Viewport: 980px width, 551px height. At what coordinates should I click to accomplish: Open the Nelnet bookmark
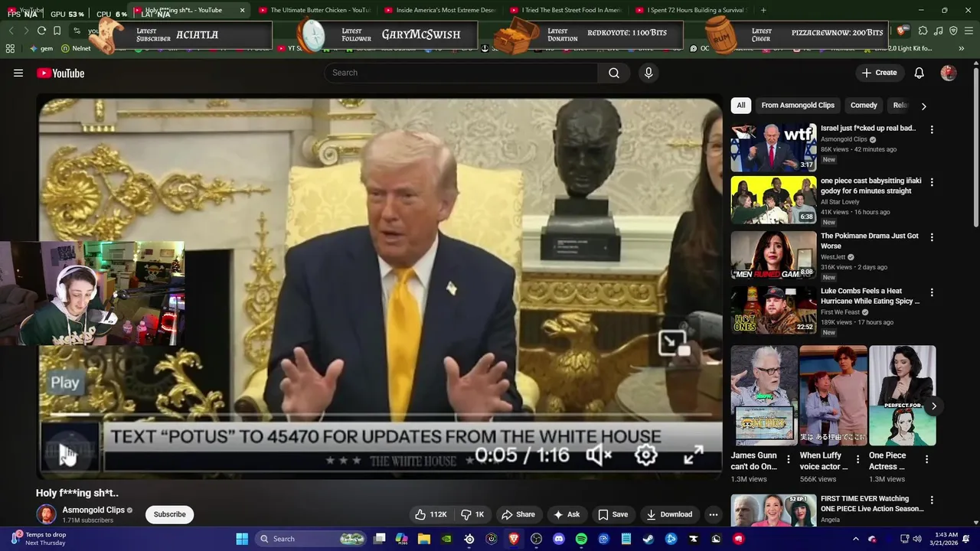[x=76, y=48]
